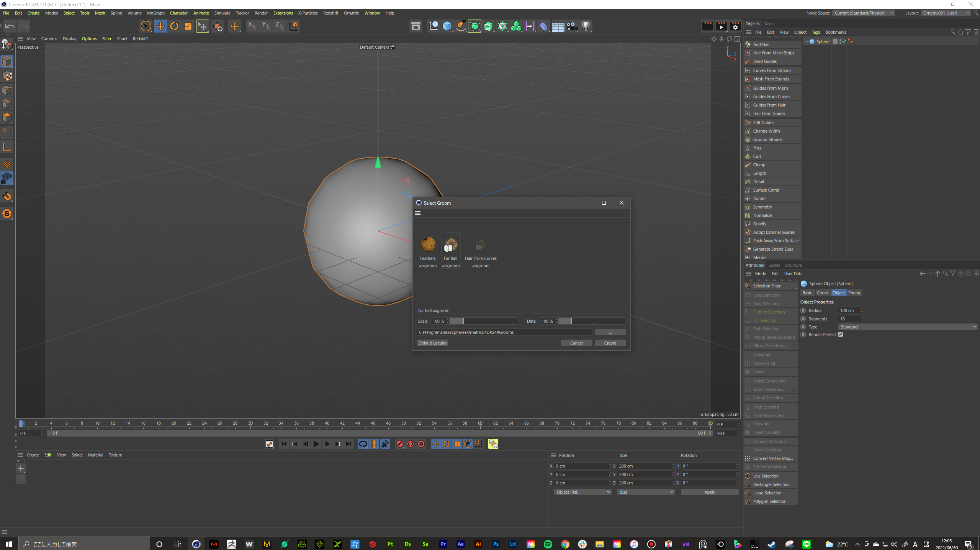Open the Ornatrix menu

(351, 13)
